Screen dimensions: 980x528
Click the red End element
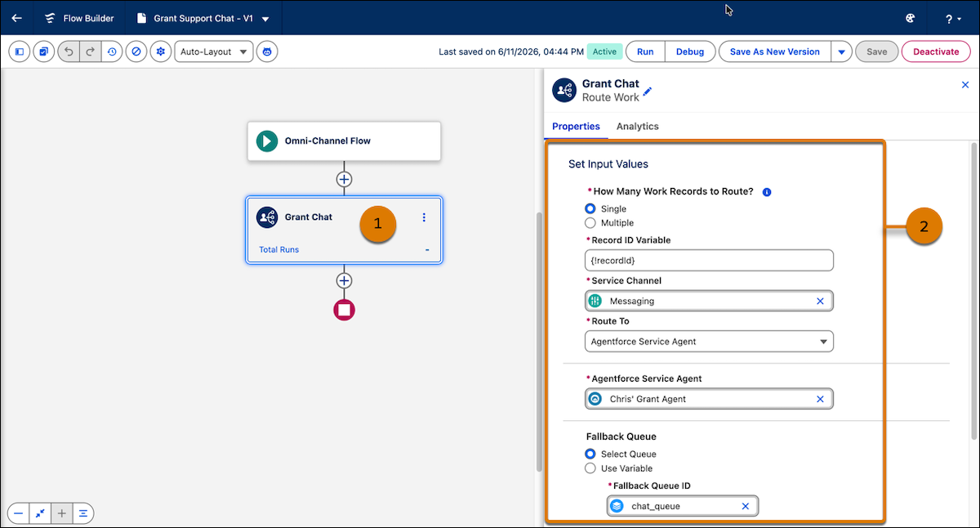coord(345,310)
